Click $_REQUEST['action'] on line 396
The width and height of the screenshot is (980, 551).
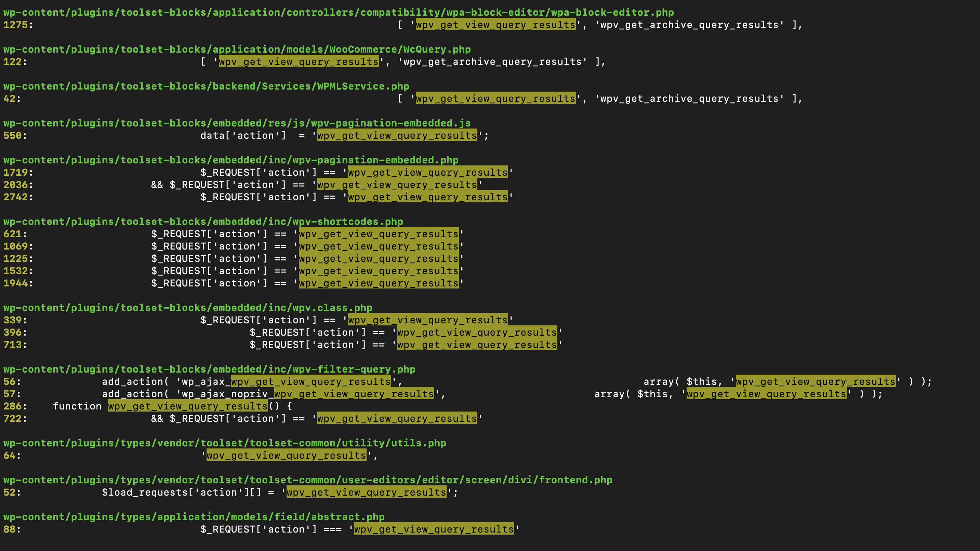click(x=308, y=332)
